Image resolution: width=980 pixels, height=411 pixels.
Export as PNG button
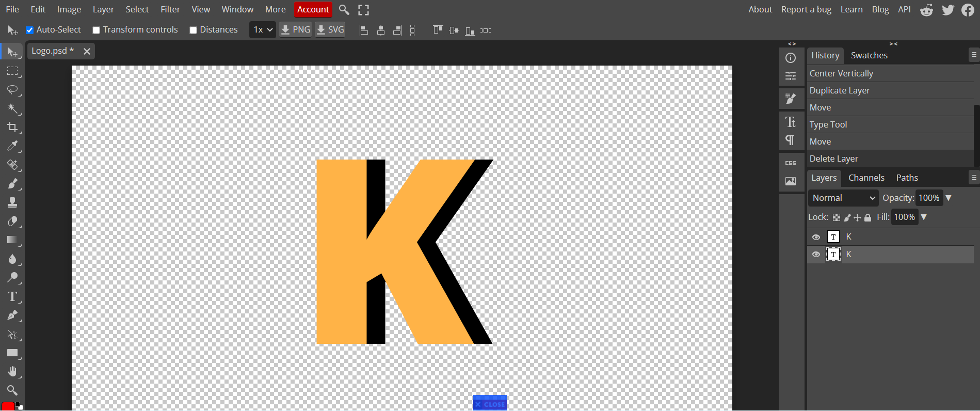click(295, 30)
